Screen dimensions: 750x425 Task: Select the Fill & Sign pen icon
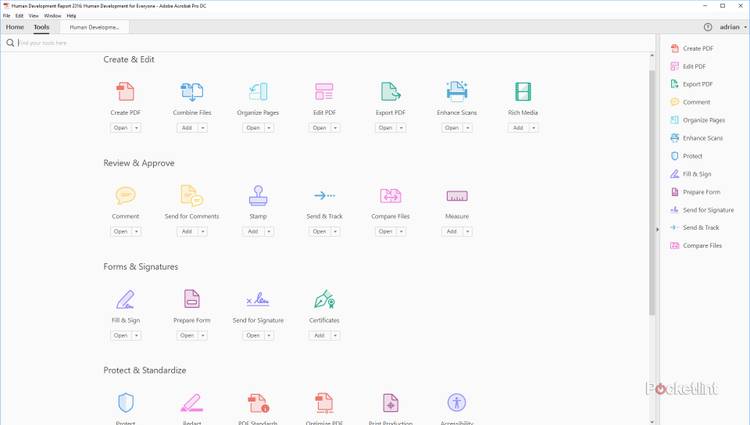pos(125,299)
